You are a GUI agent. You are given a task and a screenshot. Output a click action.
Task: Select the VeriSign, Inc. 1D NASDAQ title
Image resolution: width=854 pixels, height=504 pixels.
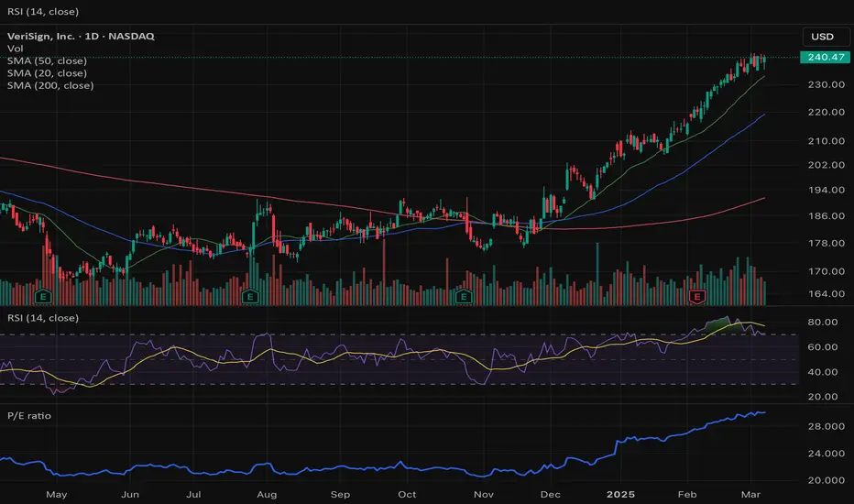tap(81, 36)
